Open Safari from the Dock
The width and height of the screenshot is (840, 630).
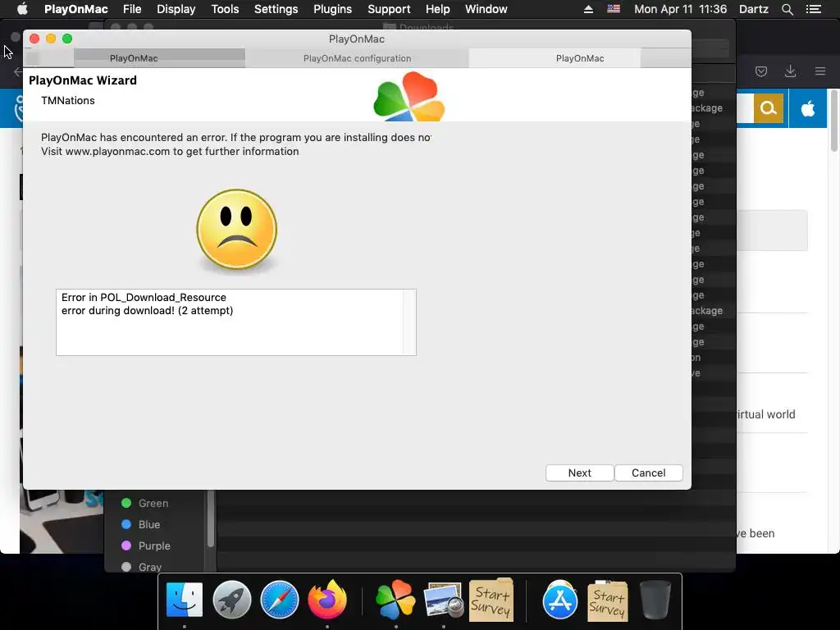pos(279,600)
